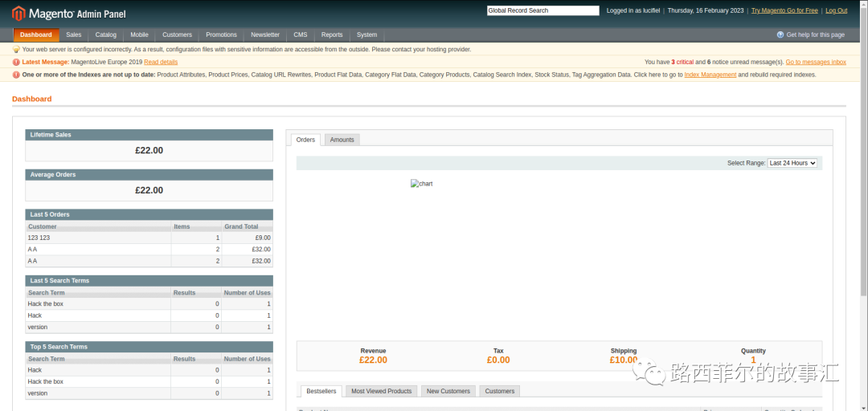Open the Mobile menu
Image resolution: width=868 pixels, height=411 pixels.
click(140, 35)
